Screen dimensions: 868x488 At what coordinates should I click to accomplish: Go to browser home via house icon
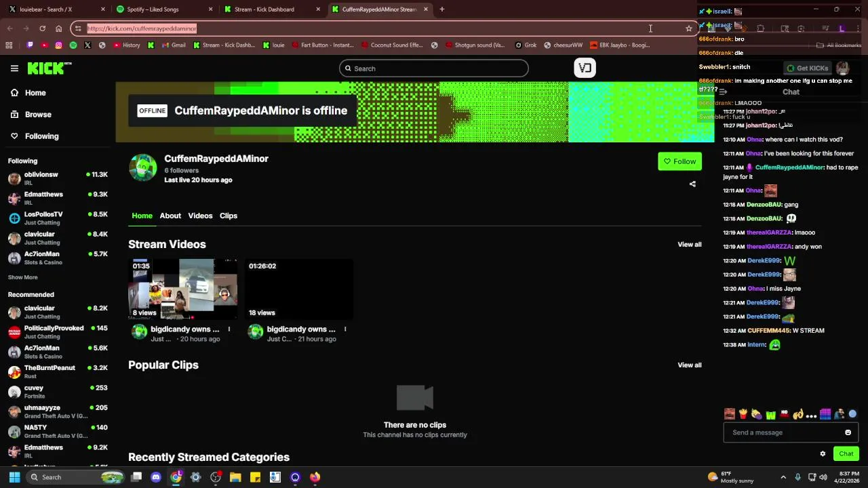pyautogui.click(x=58, y=28)
